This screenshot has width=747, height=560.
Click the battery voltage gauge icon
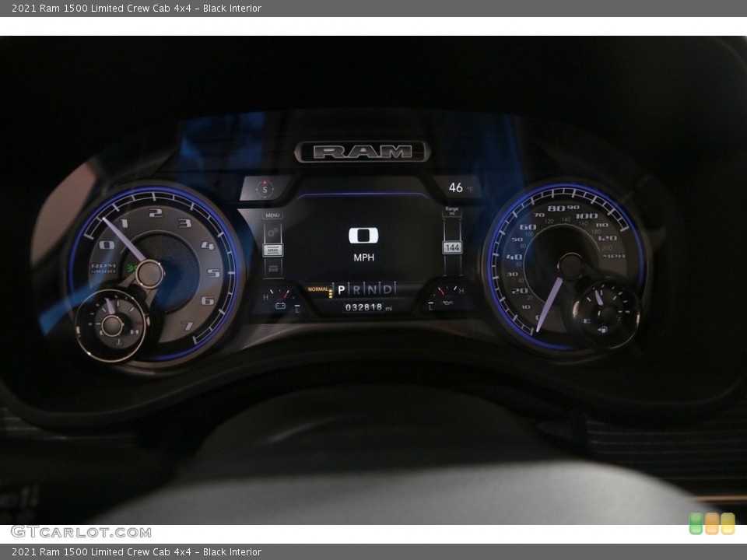[x=281, y=306]
